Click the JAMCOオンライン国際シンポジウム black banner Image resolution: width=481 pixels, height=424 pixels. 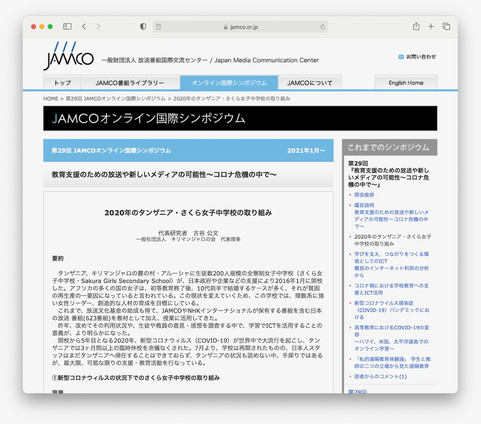240,118
